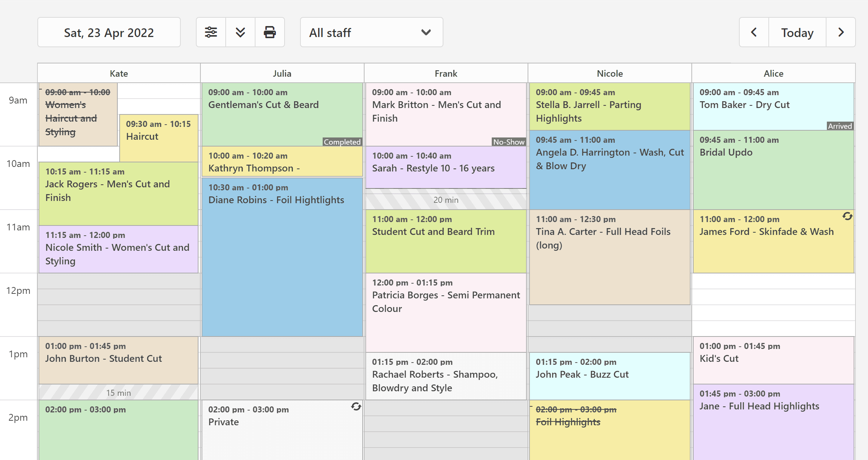Select John Peak's Buzz Cut appointment
This screenshot has width=868, height=460.
(x=609, y=376)
